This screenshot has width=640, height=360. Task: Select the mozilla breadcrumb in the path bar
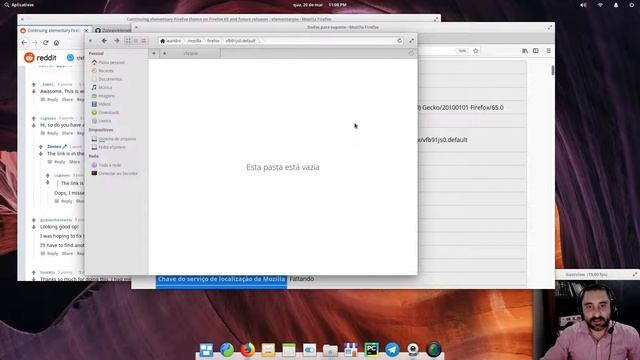[194, 41]
